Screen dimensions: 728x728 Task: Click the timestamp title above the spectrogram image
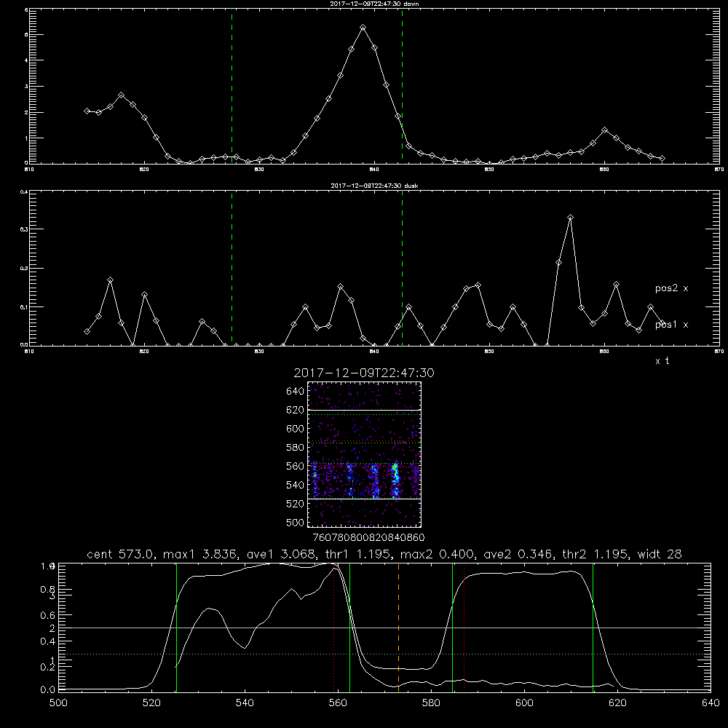364,373
